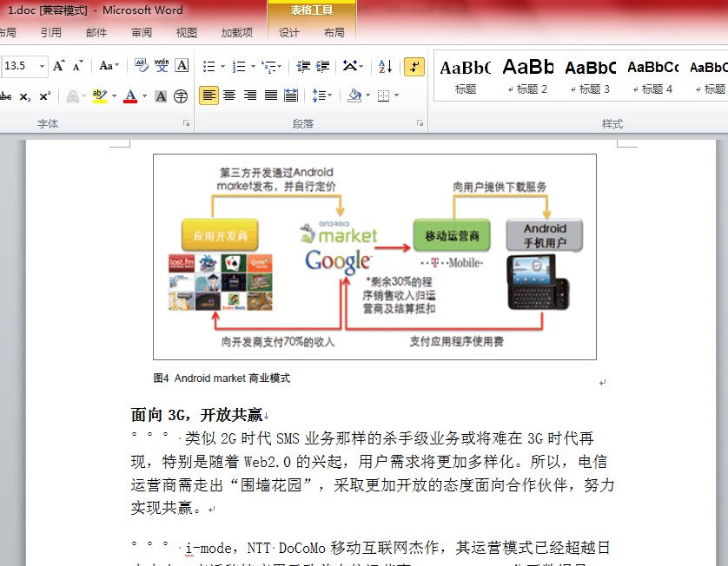Click the Phonetic Guide wén icon

(162, 66)
